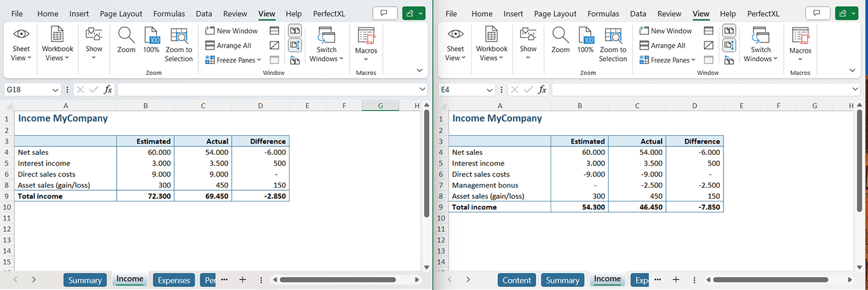Toggle View Side by Side in left window
Image resolution: width=868 pixels, height=290 pixels.
(x=295, y=30)
